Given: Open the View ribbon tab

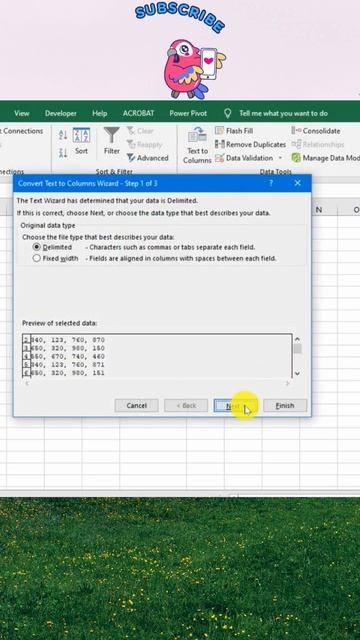Looking at the screenshot, I should [22, 113].
